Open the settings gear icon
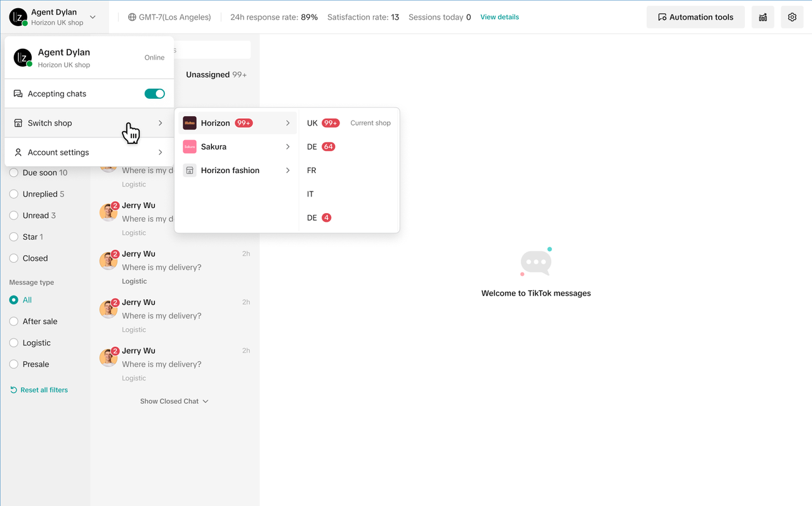 [792, 17]
